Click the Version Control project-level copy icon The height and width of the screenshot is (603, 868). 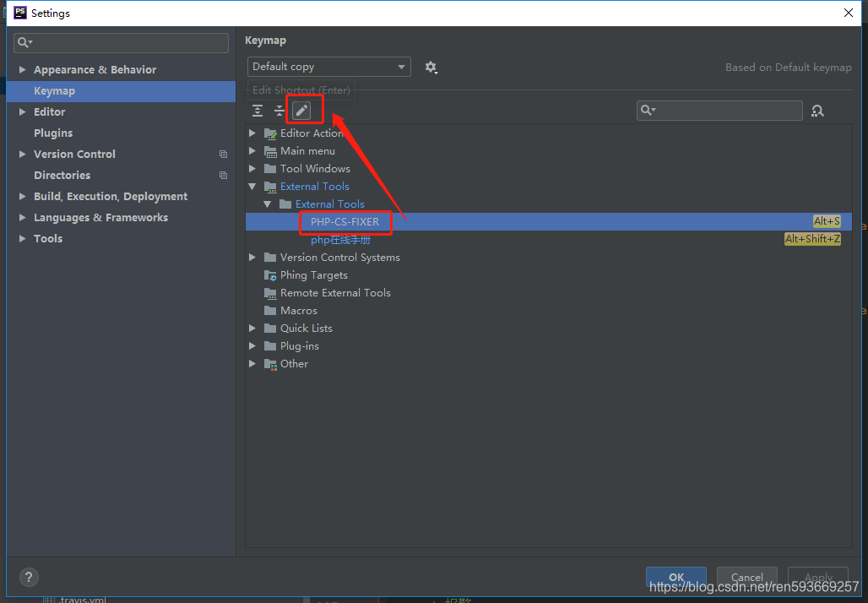[223, 154]
